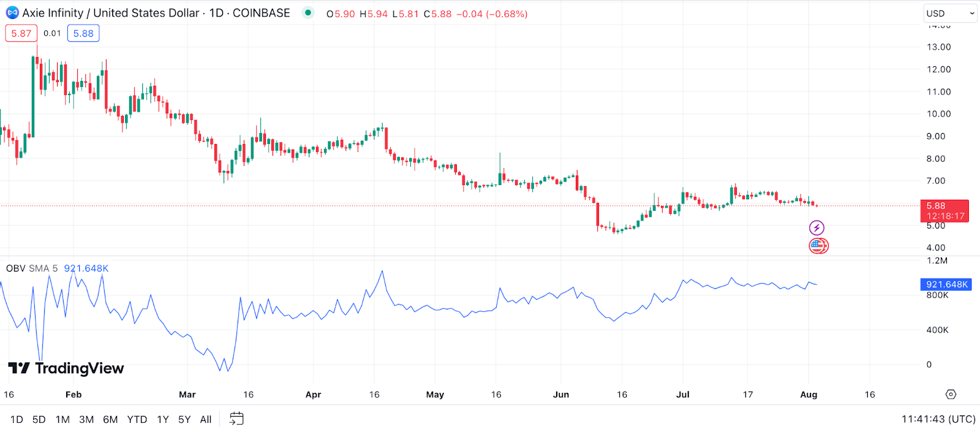Image resolution: width=980 pixels, height=432 pixels.
Task: Click the 1.2M OBV axis label
Action: pyautogui.click(x=937, y=261)
